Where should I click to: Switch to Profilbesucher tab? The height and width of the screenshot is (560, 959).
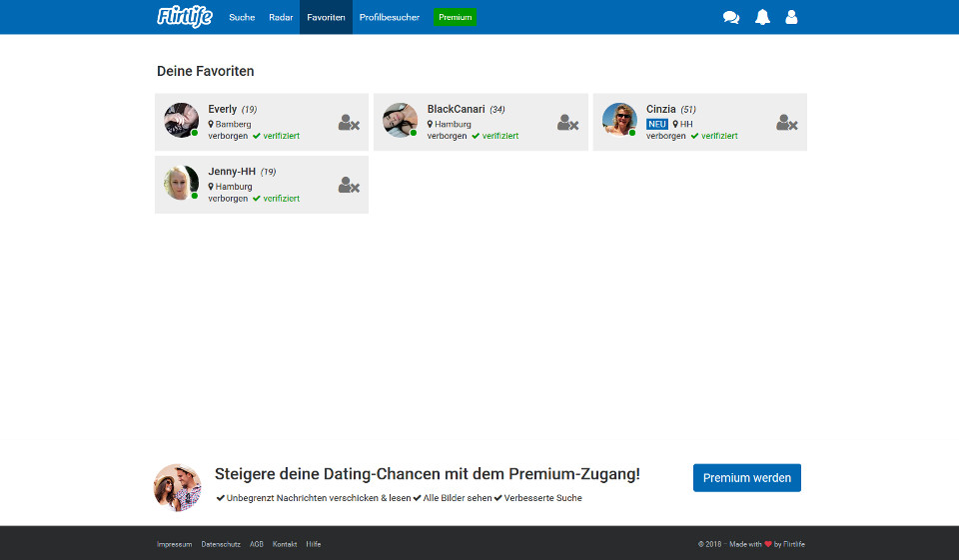click(x=389, y=17)
